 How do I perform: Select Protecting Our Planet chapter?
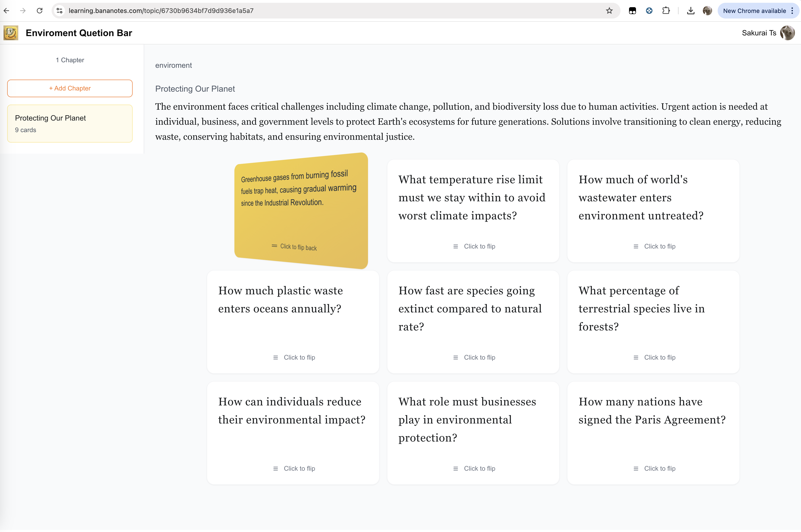pyautogui.click(x=70, y=124)
